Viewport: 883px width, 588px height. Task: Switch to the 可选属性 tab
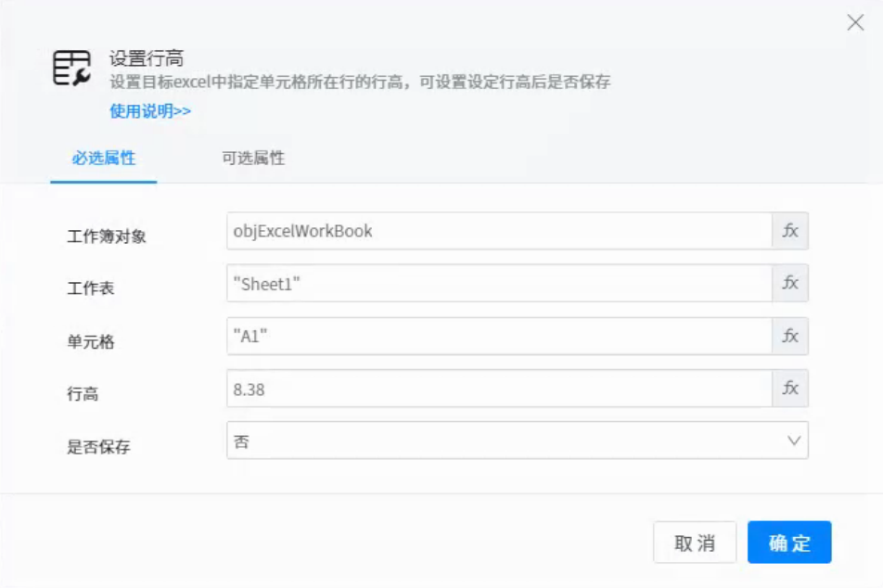252,159
